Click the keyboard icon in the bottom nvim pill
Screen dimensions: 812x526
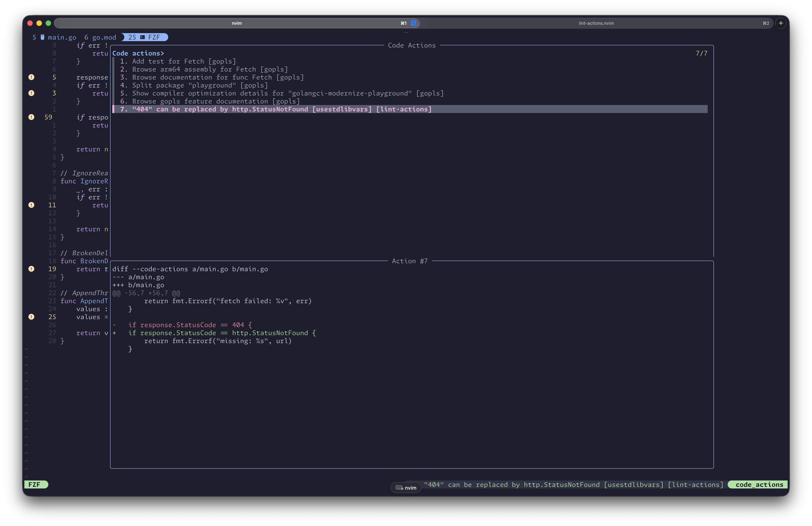coord(399,488)
